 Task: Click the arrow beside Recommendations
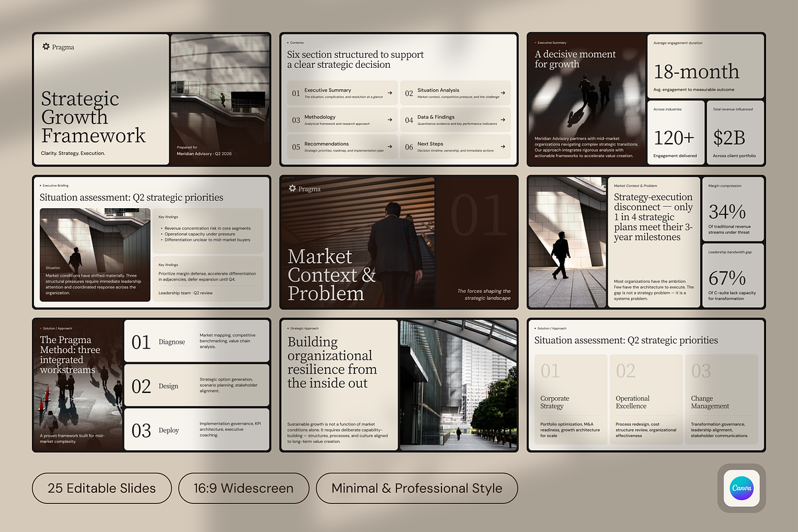coord(390,147)
